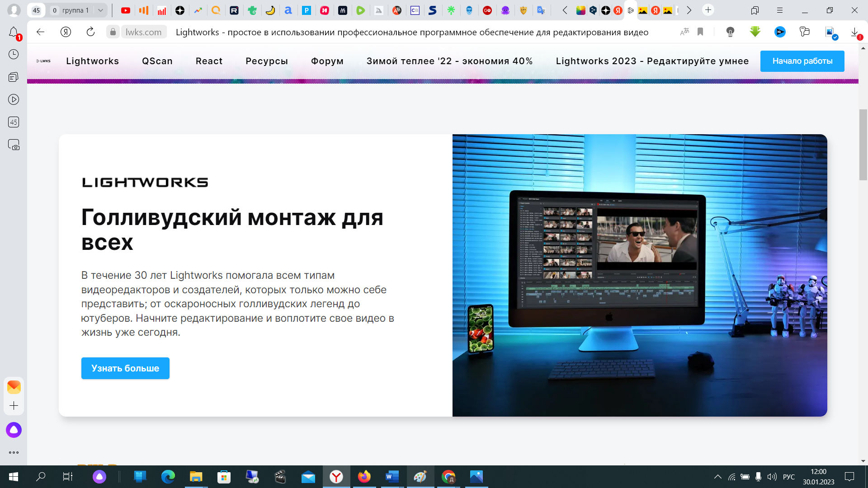
Task: Toggle Protect mode via the lightbulb icon
Action: tap(730, 32)
